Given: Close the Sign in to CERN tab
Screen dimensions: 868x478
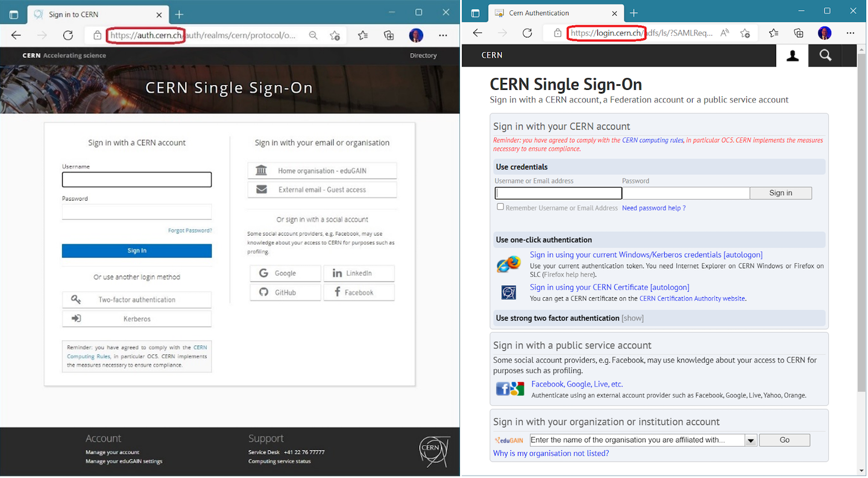Looking at the screenshot, I should 159,14.
